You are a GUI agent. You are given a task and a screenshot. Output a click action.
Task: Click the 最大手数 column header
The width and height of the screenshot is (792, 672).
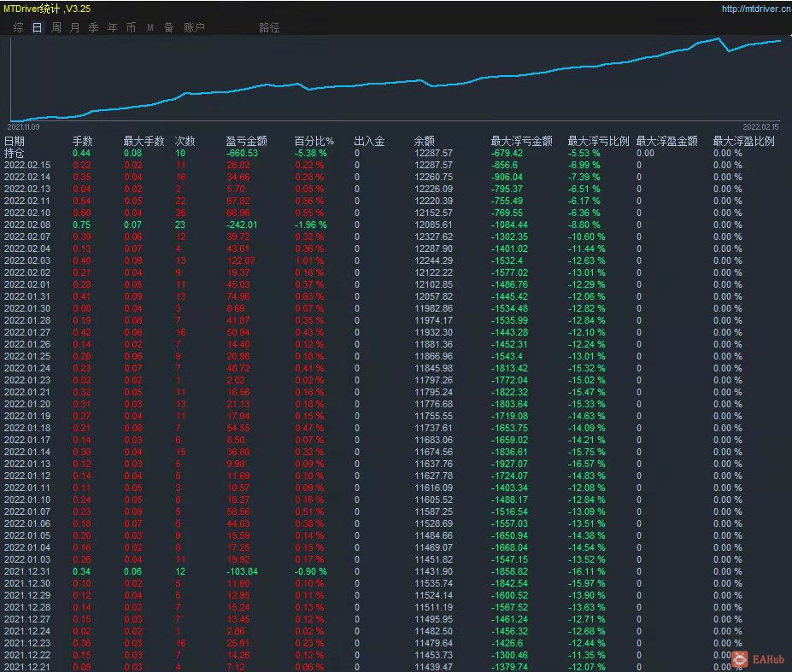144,141
